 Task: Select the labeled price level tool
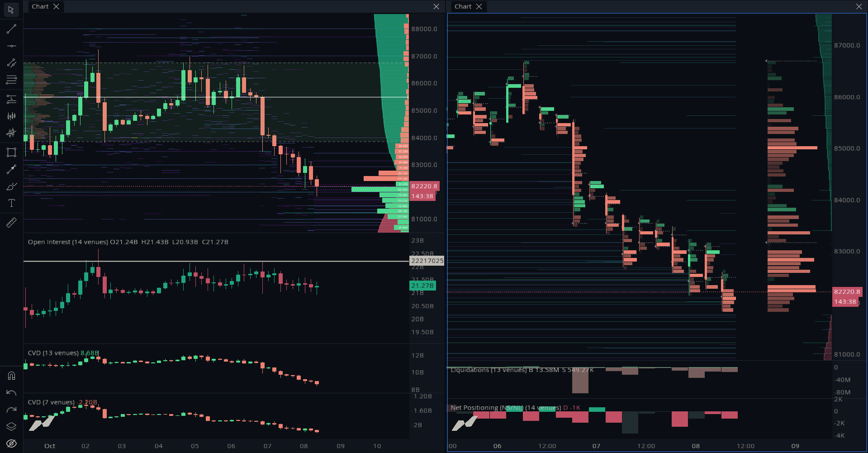click(x=11, y=99)
